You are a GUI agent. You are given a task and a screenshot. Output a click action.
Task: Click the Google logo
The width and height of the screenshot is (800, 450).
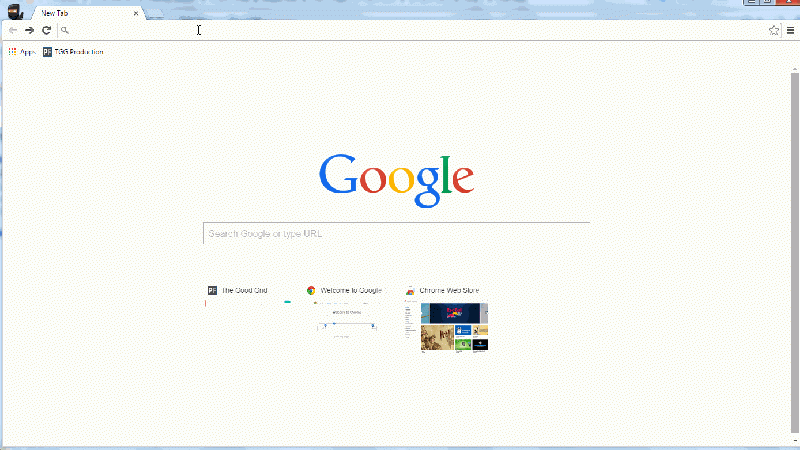(x=396, y=180)
